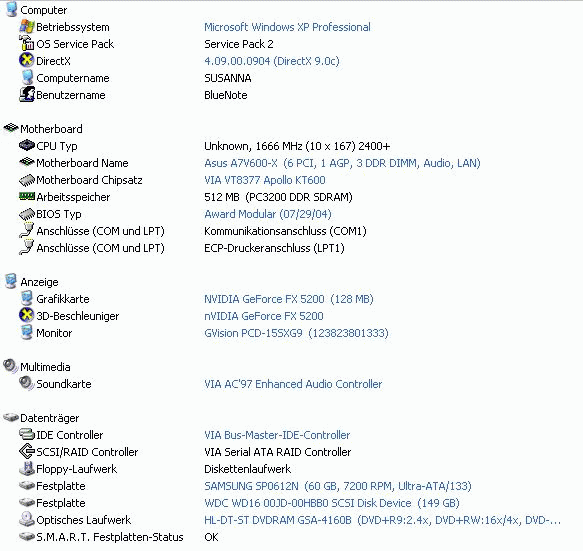Select the Optisches Laufwerk disc icon
This screenshot has width=583, height=551.
(x=27, y=519)
